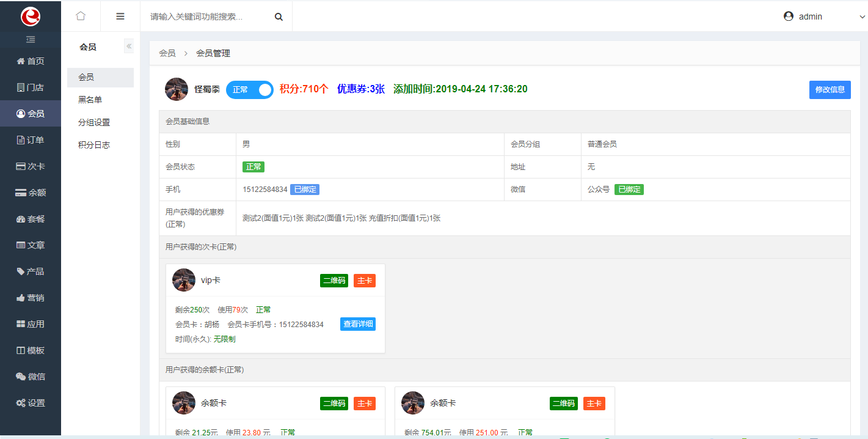Image resolution: width=868 pixels, height=439 pixels.
Task: Open the admin account dropdown arrow
Action: coord(863,17)
